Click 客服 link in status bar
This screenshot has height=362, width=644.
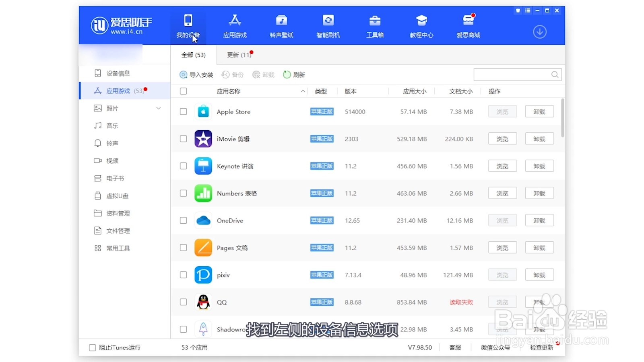point(455,348)
